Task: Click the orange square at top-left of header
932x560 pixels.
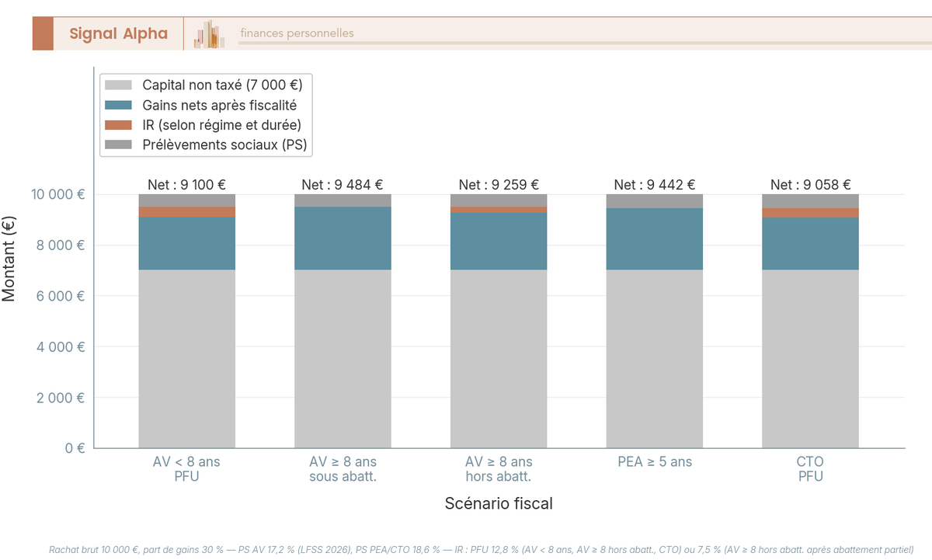Action: 43,33
